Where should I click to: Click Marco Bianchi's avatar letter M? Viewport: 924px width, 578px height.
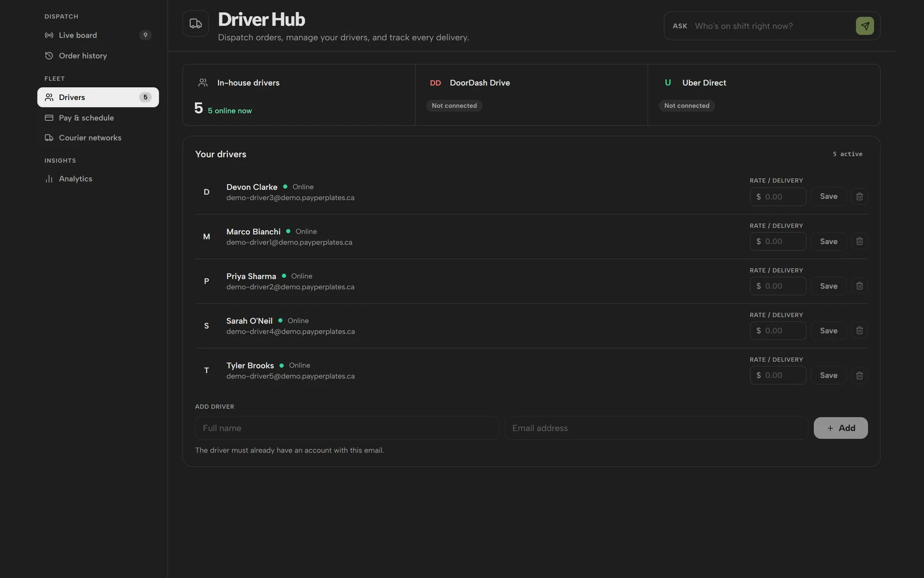tap(206, 236)
